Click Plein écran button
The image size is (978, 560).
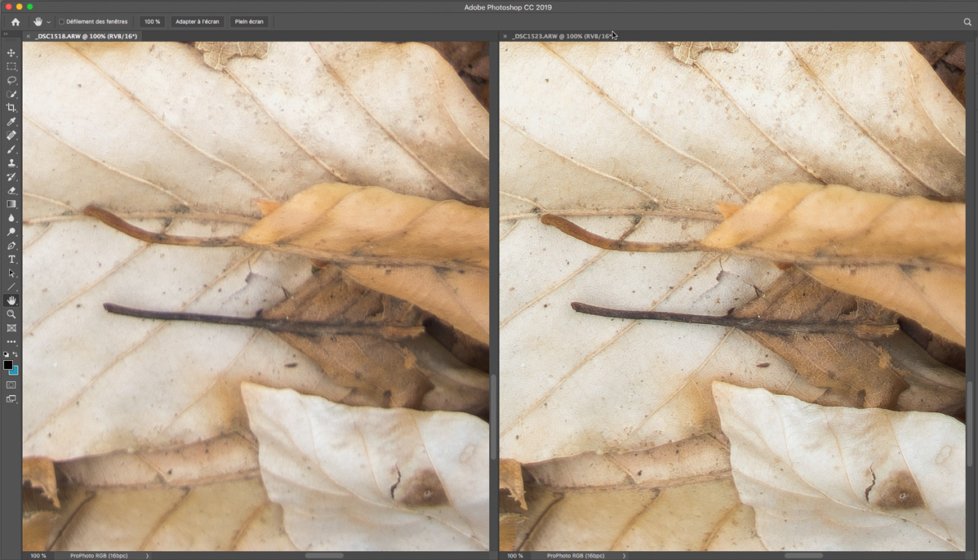click(249, 22)
